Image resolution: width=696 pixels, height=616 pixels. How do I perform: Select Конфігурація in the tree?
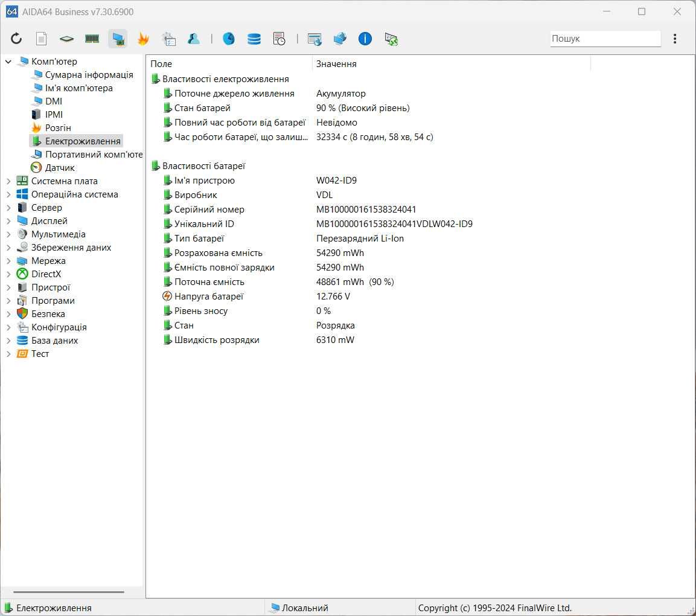[59, 327]
